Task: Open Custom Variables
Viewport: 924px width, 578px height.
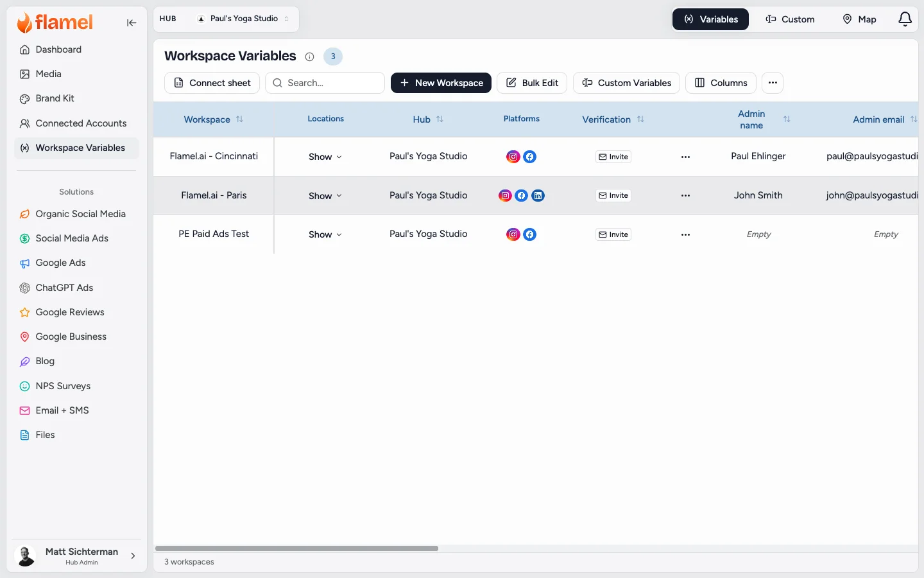Action: click(626, 83)
